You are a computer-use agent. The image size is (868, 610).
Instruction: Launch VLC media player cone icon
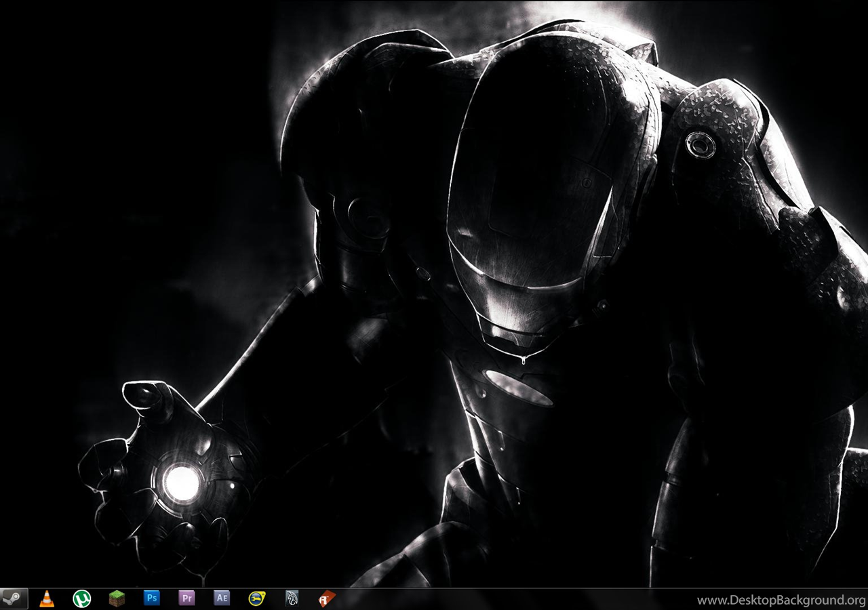point(47,598)
